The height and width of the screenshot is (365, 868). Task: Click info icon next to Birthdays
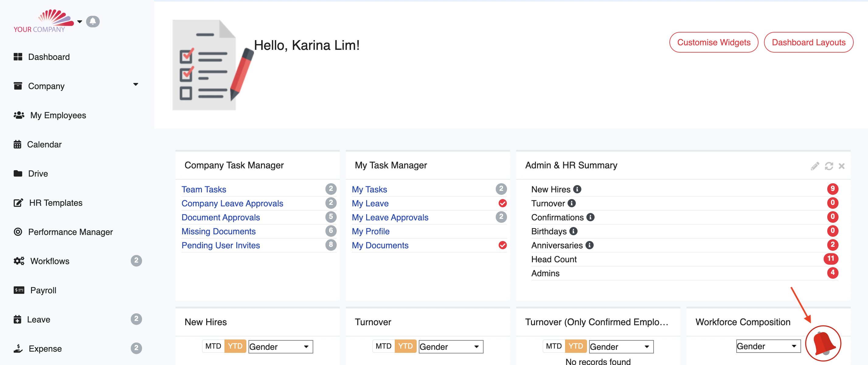click(573, 231)
